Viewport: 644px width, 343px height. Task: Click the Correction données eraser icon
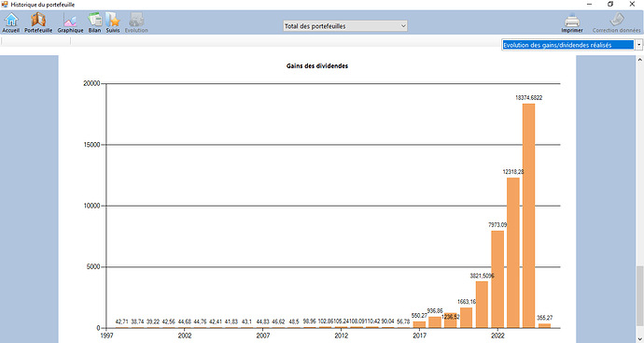click(x=617, y=22)
